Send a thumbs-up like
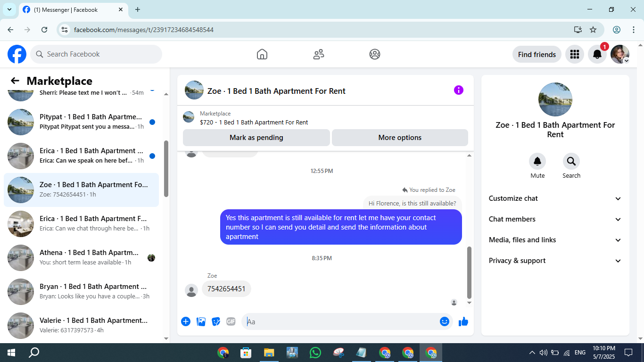Viewport: 644px width, 362px height. [463, 321]
